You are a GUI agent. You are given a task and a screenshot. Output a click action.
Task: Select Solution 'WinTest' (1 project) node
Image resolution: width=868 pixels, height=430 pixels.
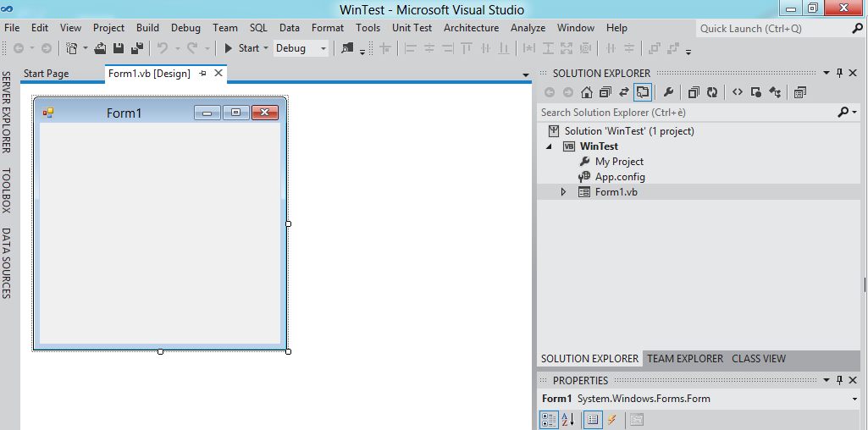pyautogui.click(x=629, y=131)
